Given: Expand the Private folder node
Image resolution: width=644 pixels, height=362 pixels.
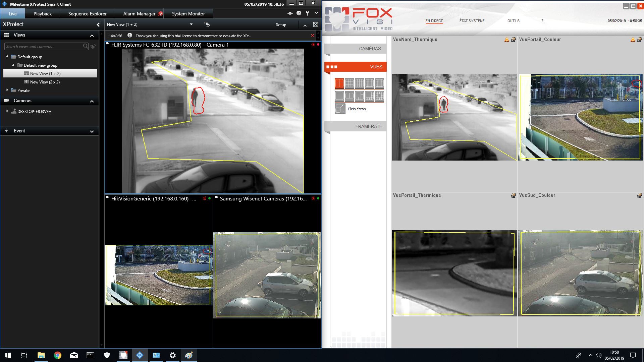Looking at the screenshot, I should (7, 90).
